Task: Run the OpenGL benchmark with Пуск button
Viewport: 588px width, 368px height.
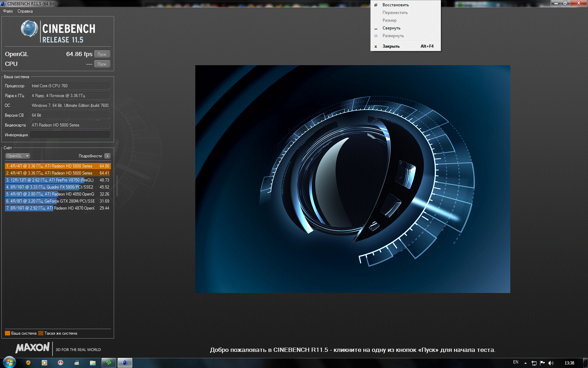Action: coord(102,54)
